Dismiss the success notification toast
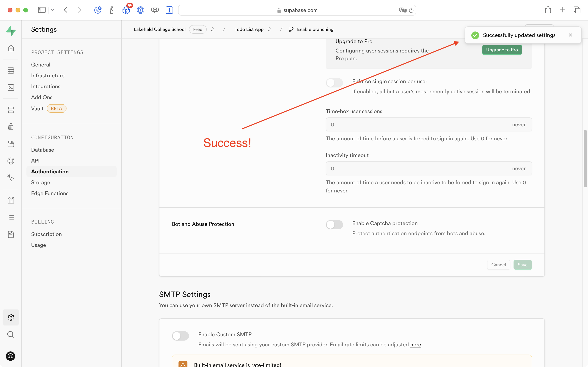The image size is (588, 367). (570, 35)
